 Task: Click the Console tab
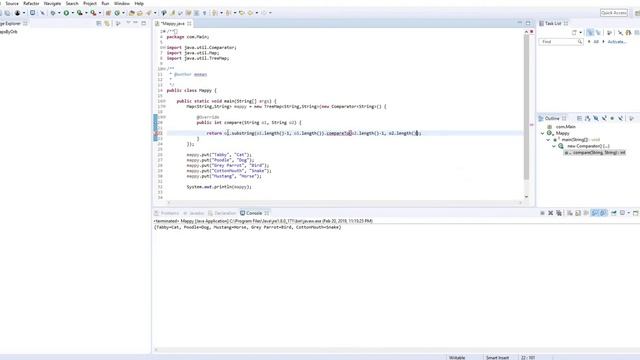click(254, 213)
